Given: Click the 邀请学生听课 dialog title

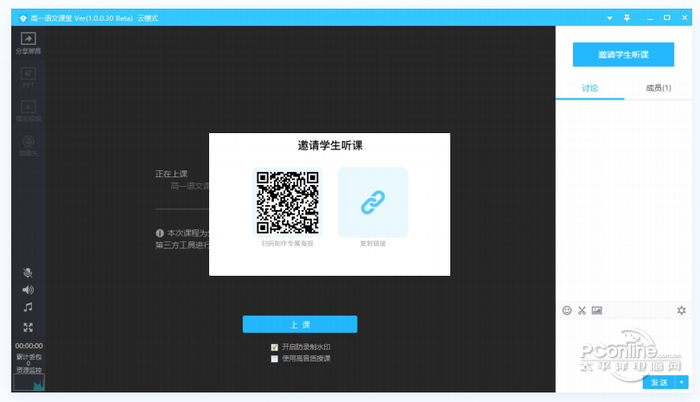Looking at the screenshot, I should coord(330,146).
